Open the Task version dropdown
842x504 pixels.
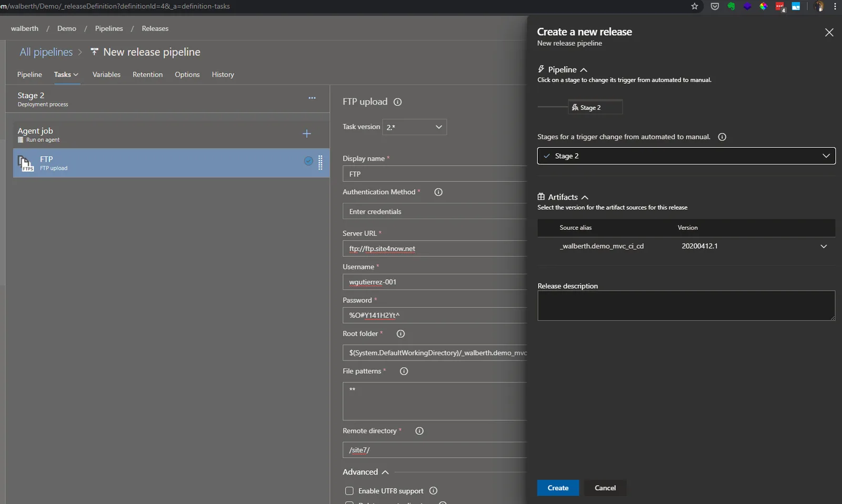pyautogui.click(x=415, y=127)
